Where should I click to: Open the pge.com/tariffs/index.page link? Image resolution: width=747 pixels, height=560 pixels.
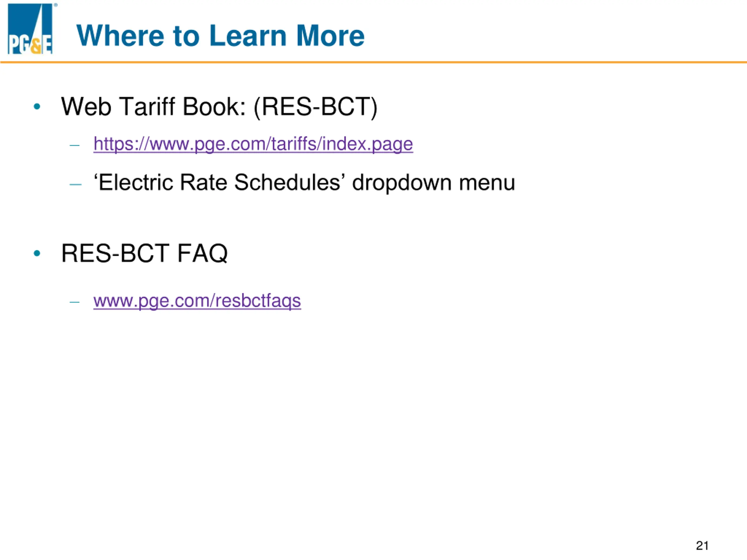click(x=253, y=144)
